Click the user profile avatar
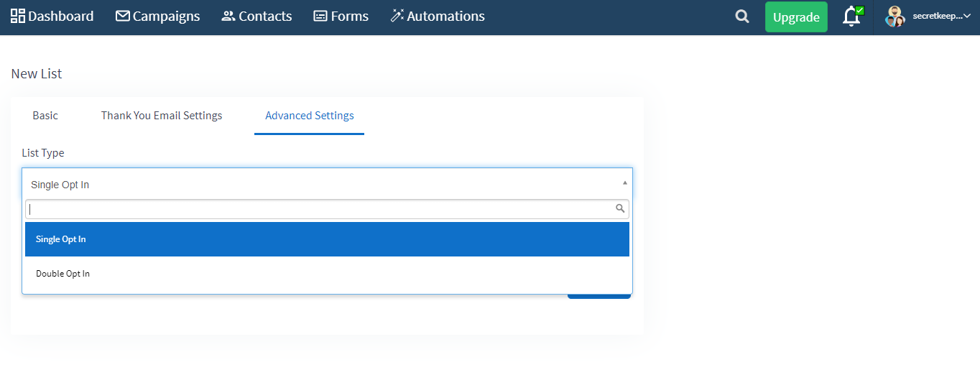This screenshot has height=370, width=980. point(895,17)
